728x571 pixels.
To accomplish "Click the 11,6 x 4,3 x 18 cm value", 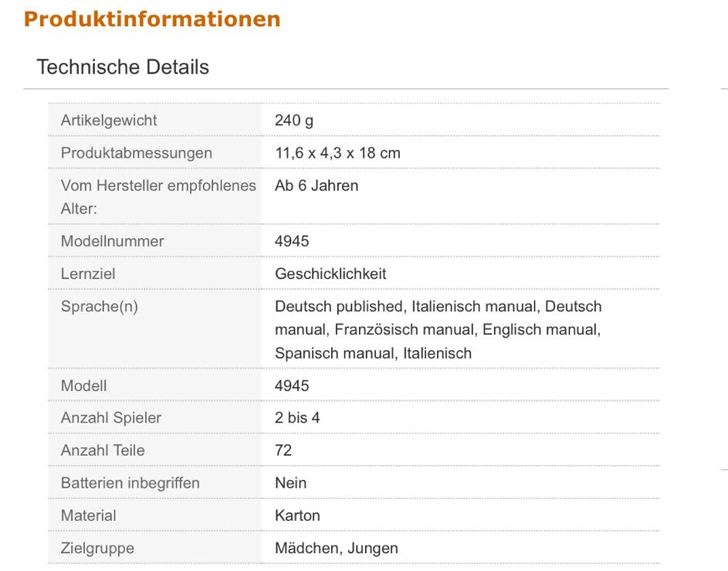I will (x=337, y=153).
